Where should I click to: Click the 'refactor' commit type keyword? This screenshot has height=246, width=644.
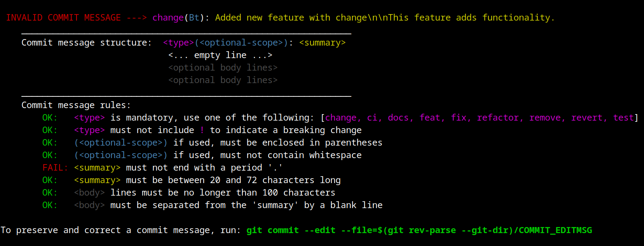pos(498,118)
